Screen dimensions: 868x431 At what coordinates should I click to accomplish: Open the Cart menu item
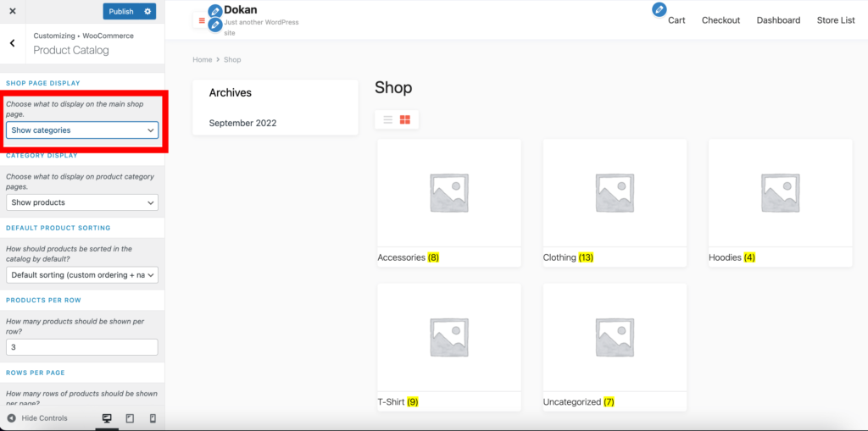coord(676,20)
